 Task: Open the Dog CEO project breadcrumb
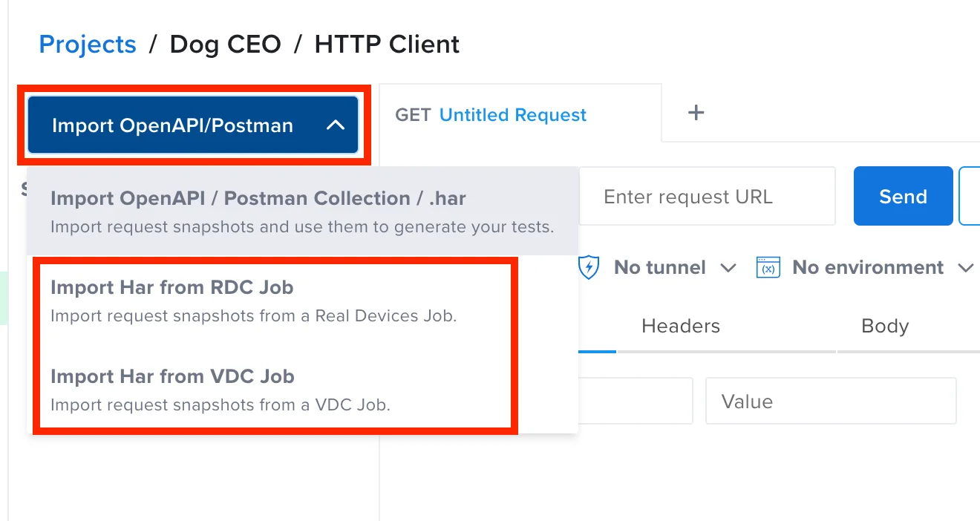(225, 44)
